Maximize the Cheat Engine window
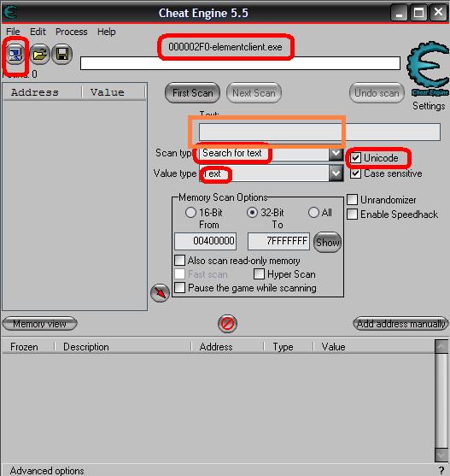The image size is (450, 476). point(418,13)
